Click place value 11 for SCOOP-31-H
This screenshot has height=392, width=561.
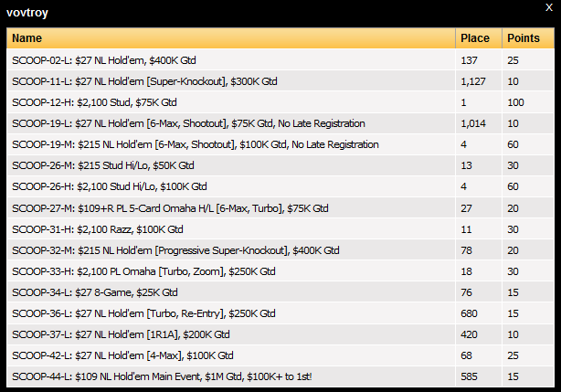pos(466,229)
